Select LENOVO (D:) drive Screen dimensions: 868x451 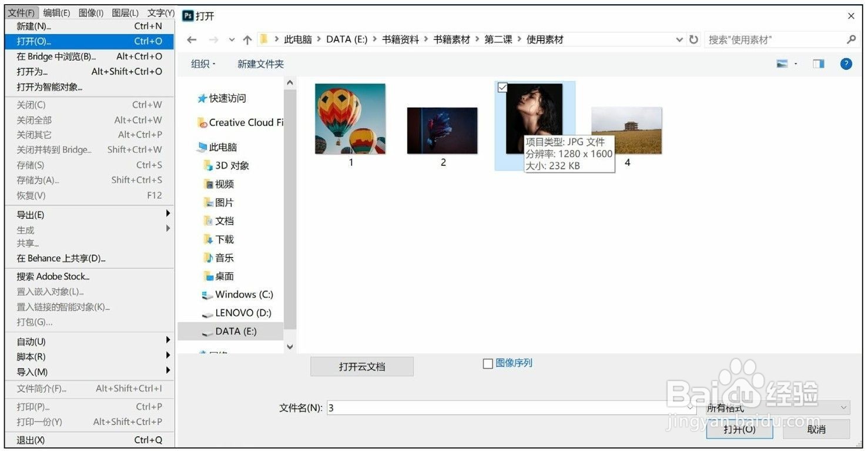236,313
